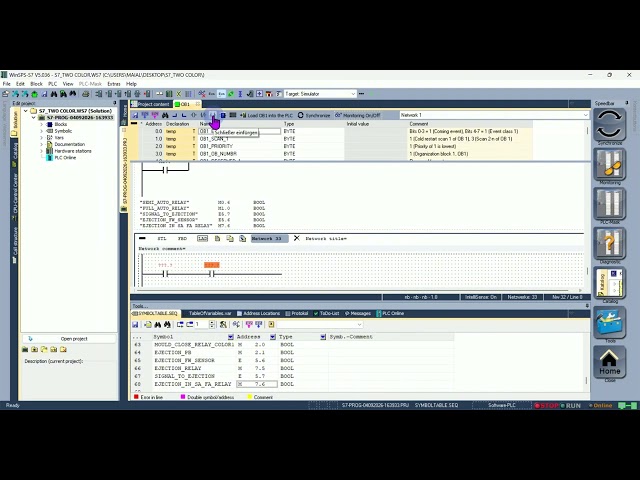Open the Messages tab

[358, 313]
